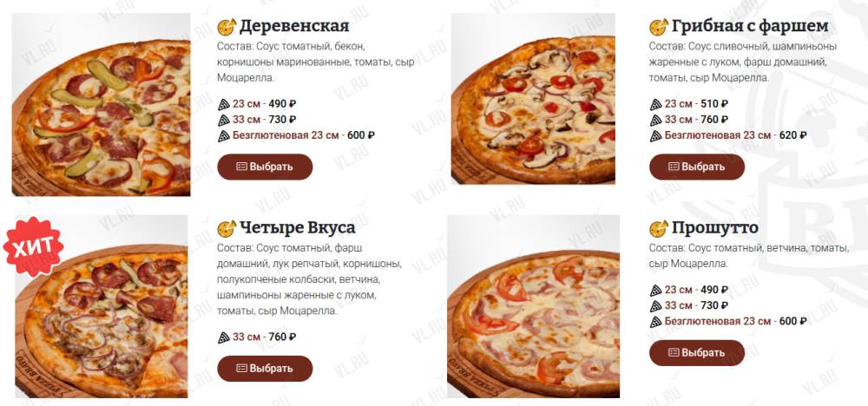Click slice icon for Четыре Вкуса 33 см

(224, 337)
